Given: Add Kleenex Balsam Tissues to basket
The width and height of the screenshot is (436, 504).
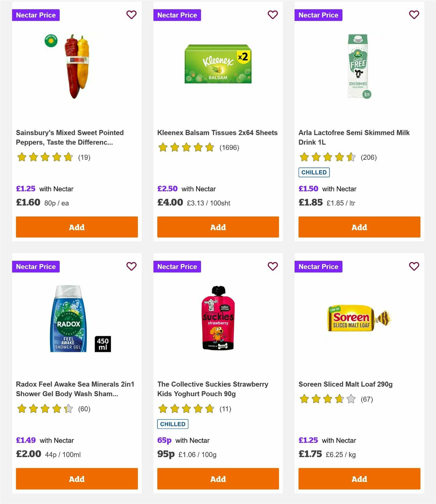Looking at the screenshot, I should (218, 227).
